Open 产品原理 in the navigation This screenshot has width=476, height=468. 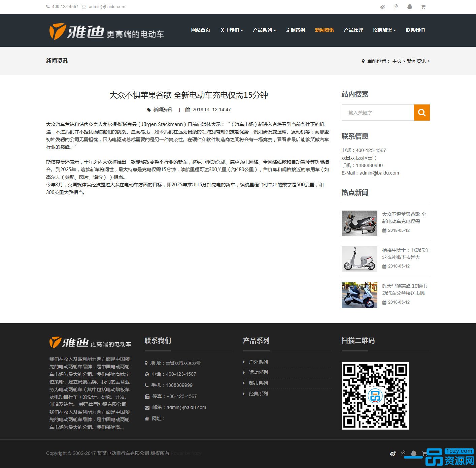tap(353, 30)
